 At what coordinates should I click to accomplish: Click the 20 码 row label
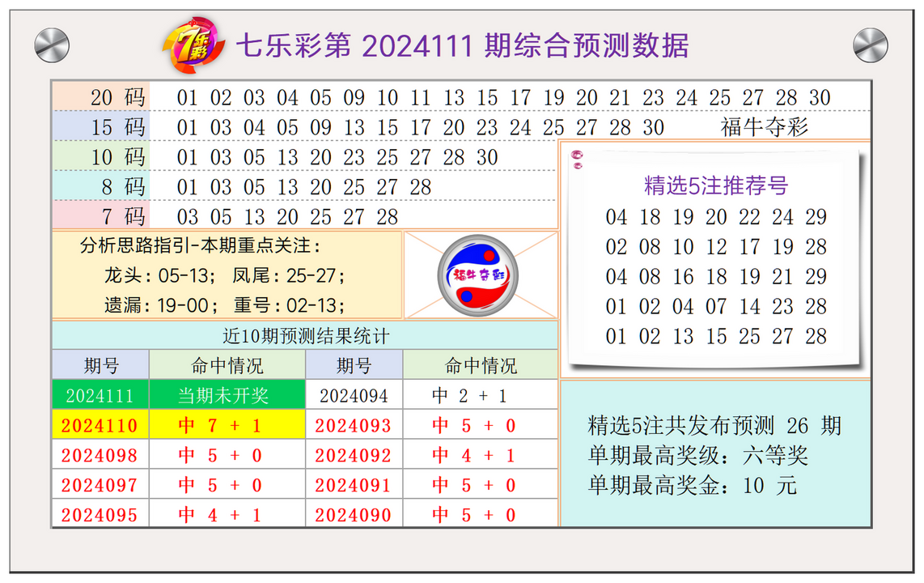click(x=101, y=96)
